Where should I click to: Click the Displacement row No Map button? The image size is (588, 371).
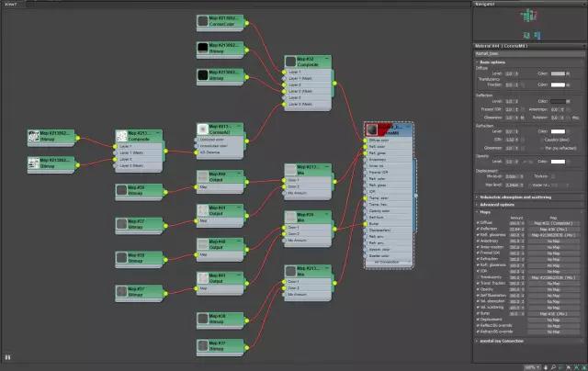coord(553,320)
